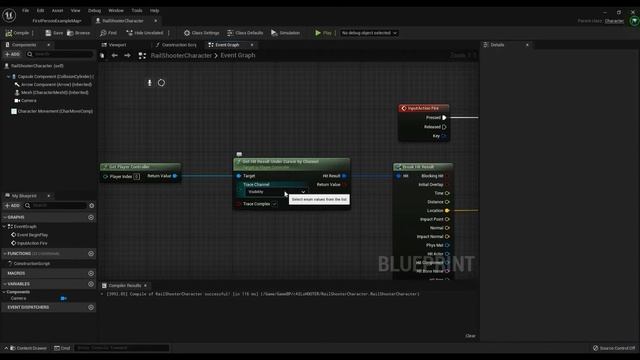Click the Unreal Engine logo icon
Viewport: 640px width, 360px height.
point(9,16)
